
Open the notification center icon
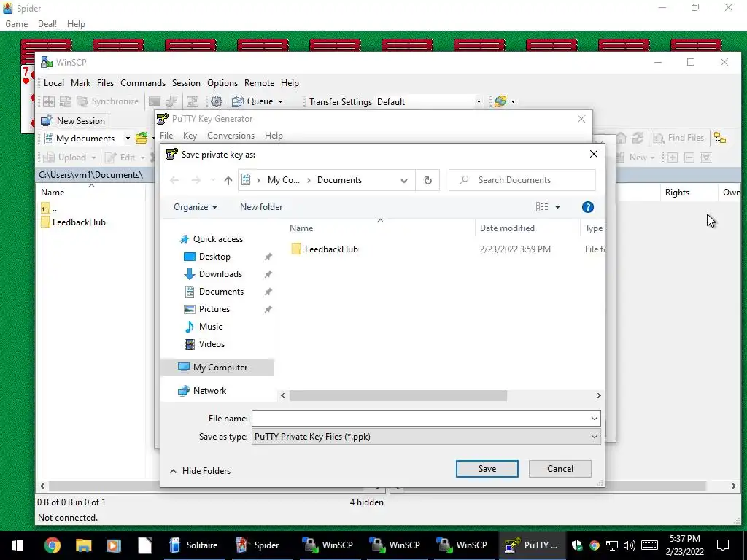pyautogui.click(x=723, y=545)
